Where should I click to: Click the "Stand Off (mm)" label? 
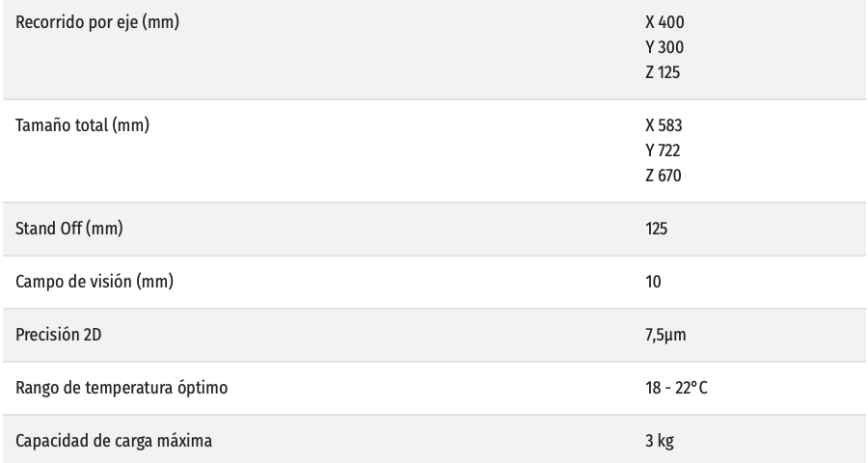[x=69, y=229]
